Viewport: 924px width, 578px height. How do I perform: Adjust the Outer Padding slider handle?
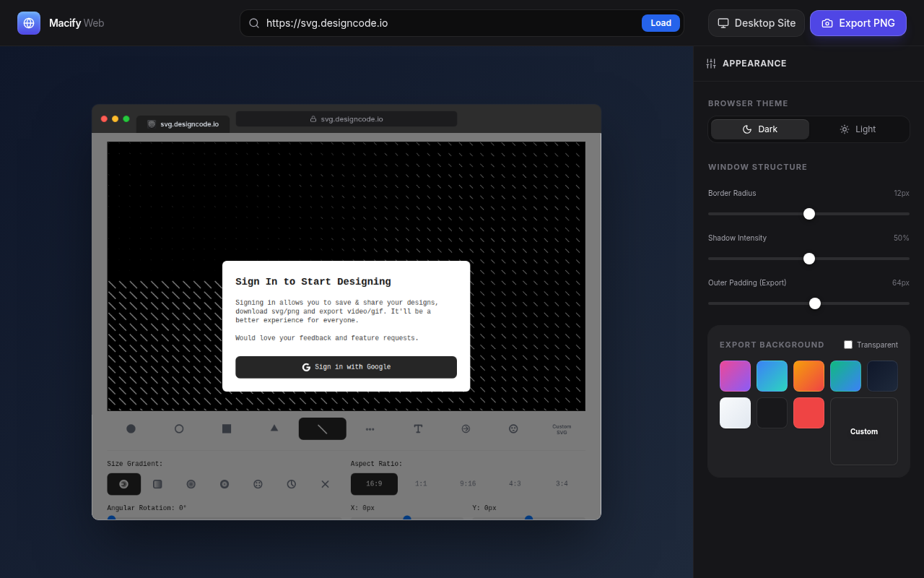point(815,303)
